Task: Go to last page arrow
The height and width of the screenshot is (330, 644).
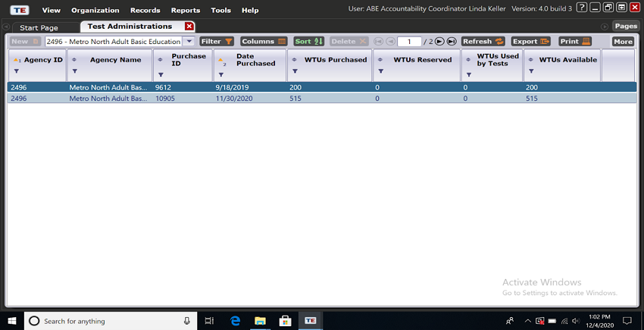Action: tap(452, 41)
